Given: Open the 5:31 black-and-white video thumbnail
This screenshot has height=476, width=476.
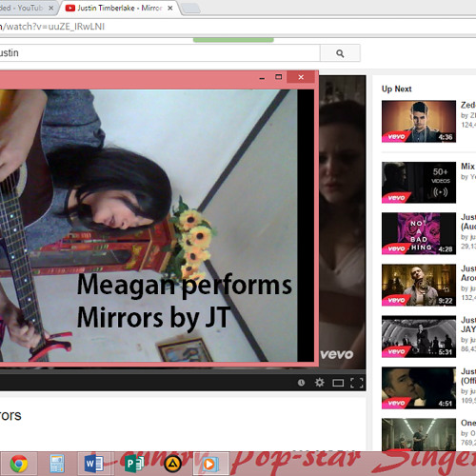Looking at the screenshot, I should click(419, 336).
